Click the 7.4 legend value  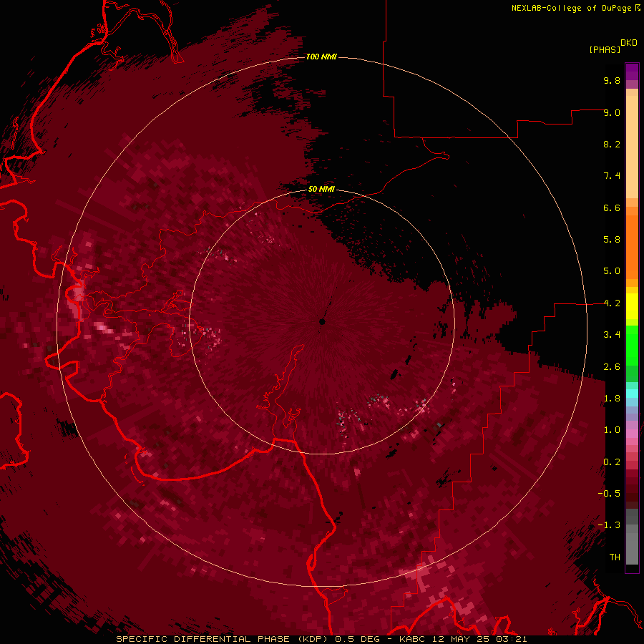pos(612,176)
